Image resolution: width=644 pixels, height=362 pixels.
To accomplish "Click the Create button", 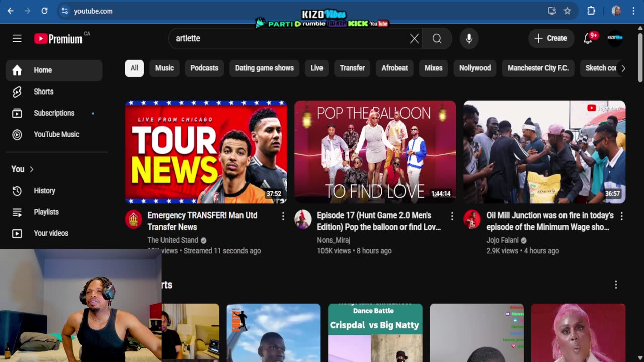I will click(551, 38).
